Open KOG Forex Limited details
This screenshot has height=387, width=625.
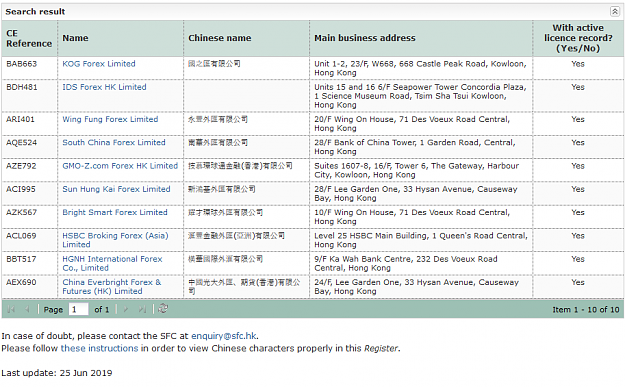point(99,64)
